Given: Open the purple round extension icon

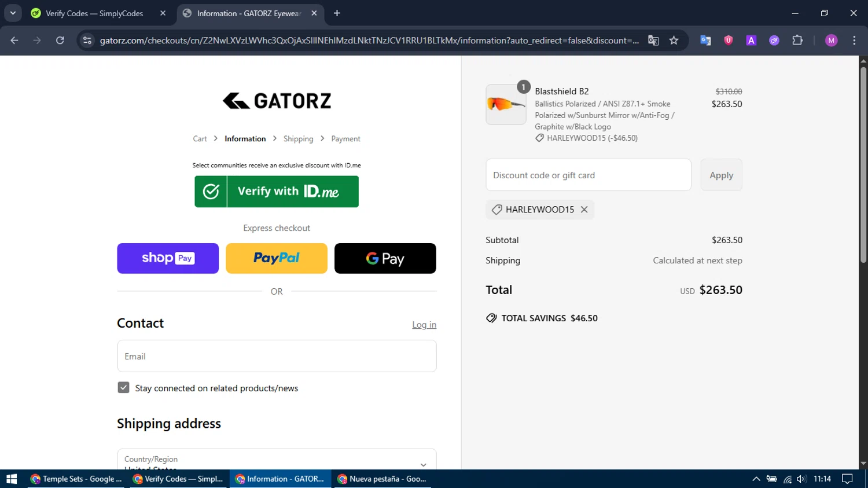Looking at the screenshot, I should pos(774,41).
